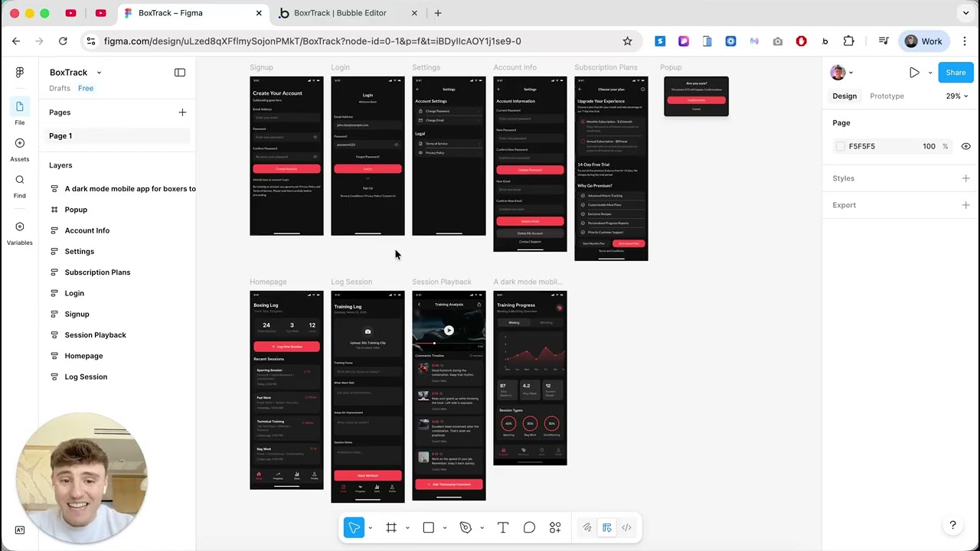
Task: Open Chrome tab search dropdown
Action: pyautogui.click(x=966, y=13)
